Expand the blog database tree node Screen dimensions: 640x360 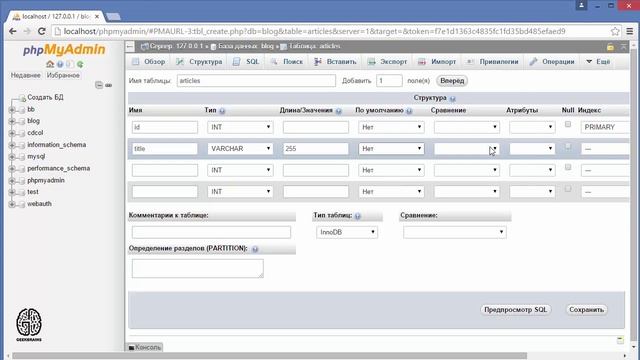click(x=12, y=121)
